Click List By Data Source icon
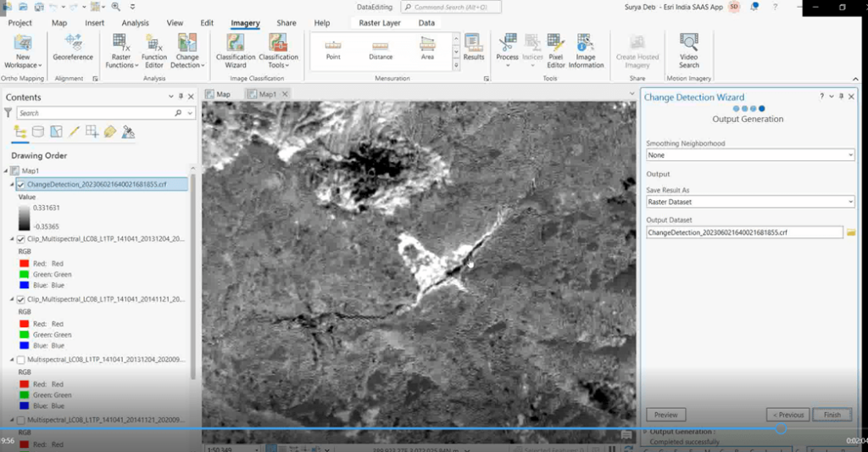The width and height of the screenshot is (868, 452). pyautogui.click(x=38, y=131)
